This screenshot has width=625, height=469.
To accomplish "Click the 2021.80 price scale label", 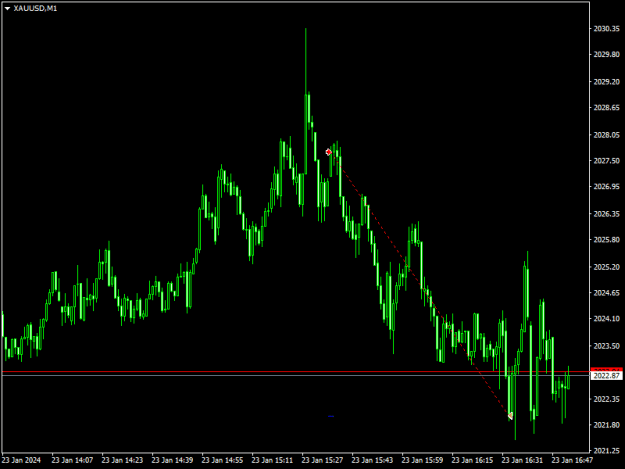I will click(607, 425).
